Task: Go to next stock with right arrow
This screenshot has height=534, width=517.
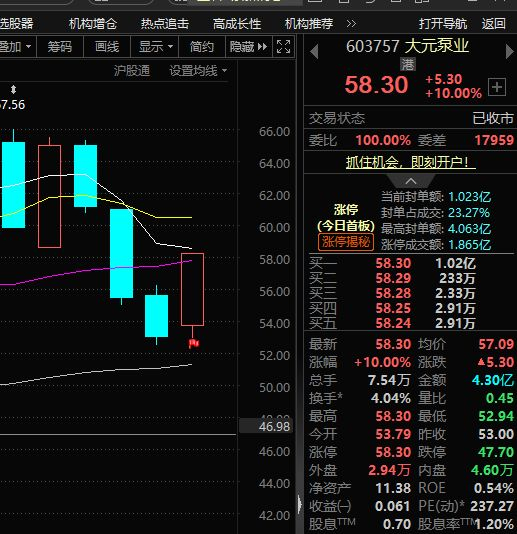Action: [x=510, y=52]
